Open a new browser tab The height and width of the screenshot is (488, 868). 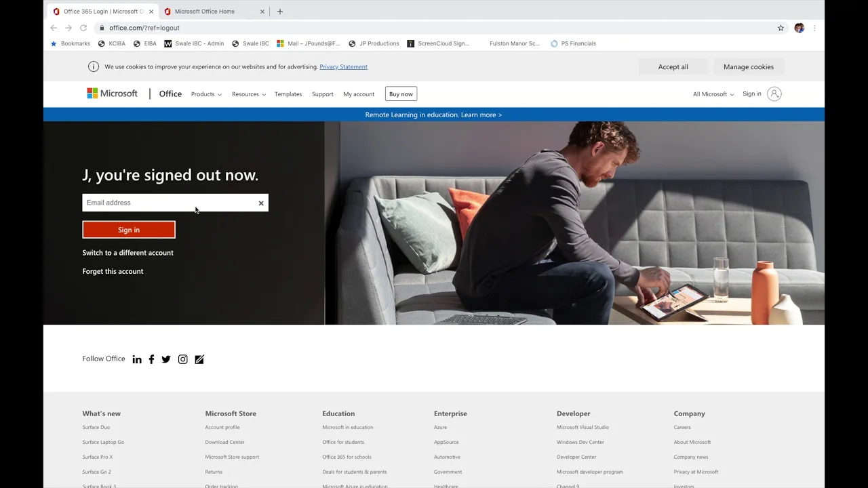280,12
